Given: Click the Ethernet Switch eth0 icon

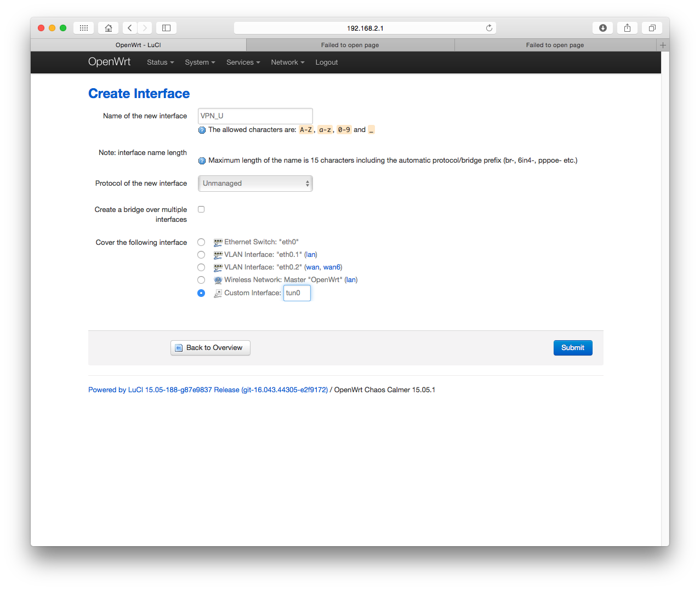Looking at the screenshot, I should click(x=218, y=242).
